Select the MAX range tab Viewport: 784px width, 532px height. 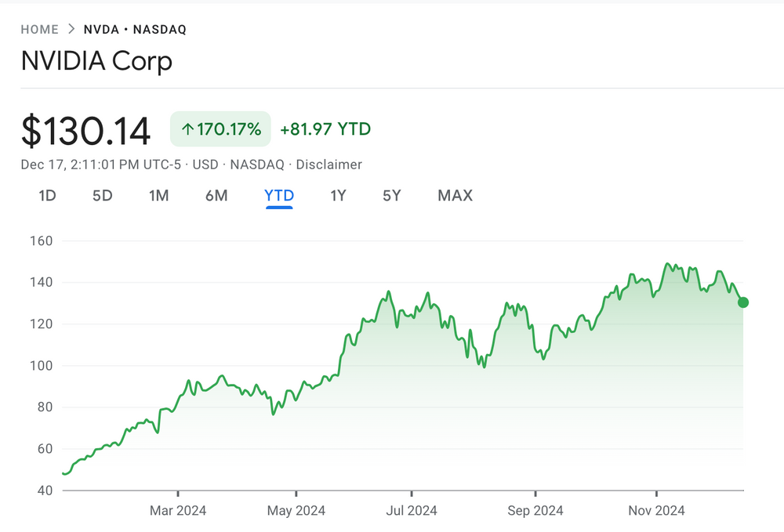pos(456,196)
